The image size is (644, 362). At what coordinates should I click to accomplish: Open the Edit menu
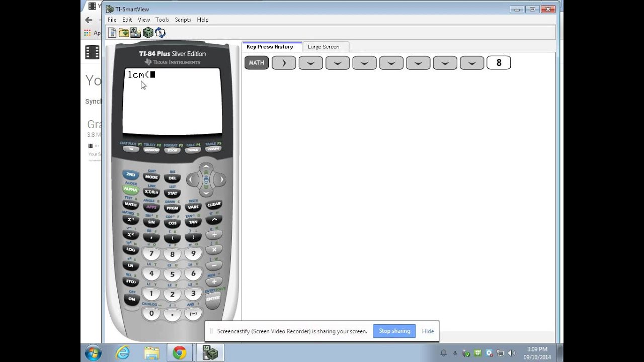pos(127,20)
